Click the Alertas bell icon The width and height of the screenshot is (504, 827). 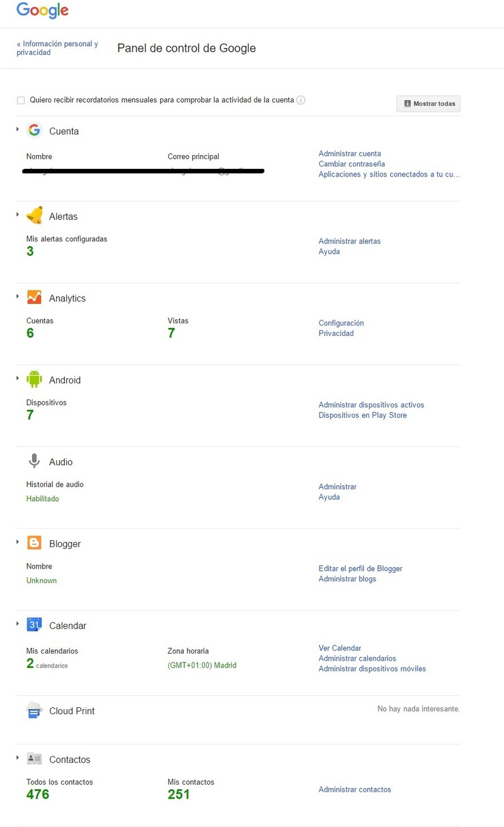click(x=35, y=216)
